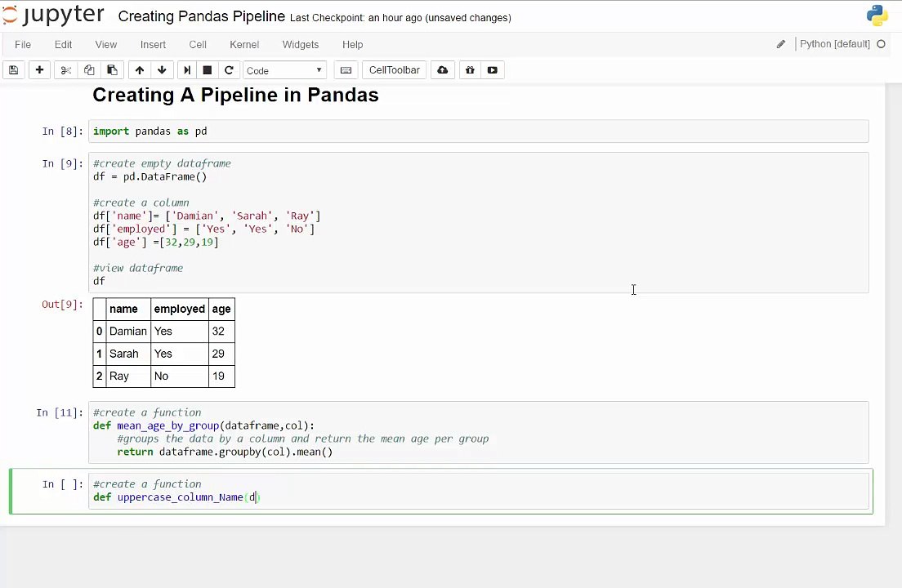Click the 'employed' column header
902x588 pixels.
pos(180,309)
